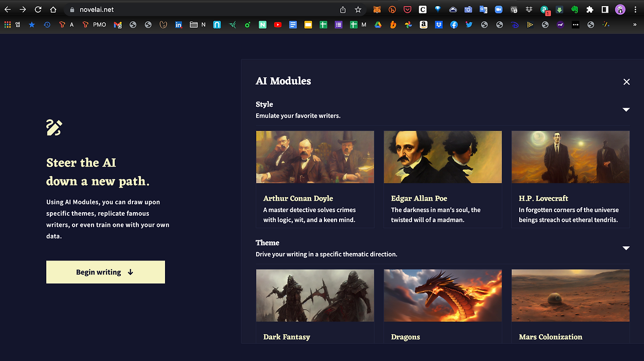Open the Amazon bookmark
The height and width of the screenshot is (361, 644).
coord(424,25)
